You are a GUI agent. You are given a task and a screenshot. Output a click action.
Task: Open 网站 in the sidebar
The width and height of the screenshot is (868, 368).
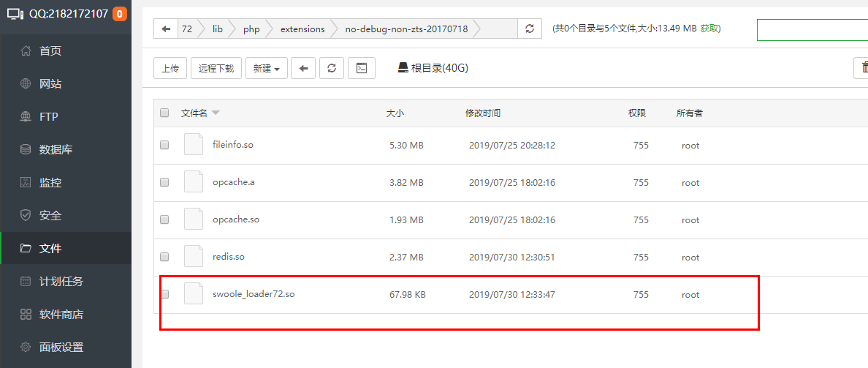(50, 84)
